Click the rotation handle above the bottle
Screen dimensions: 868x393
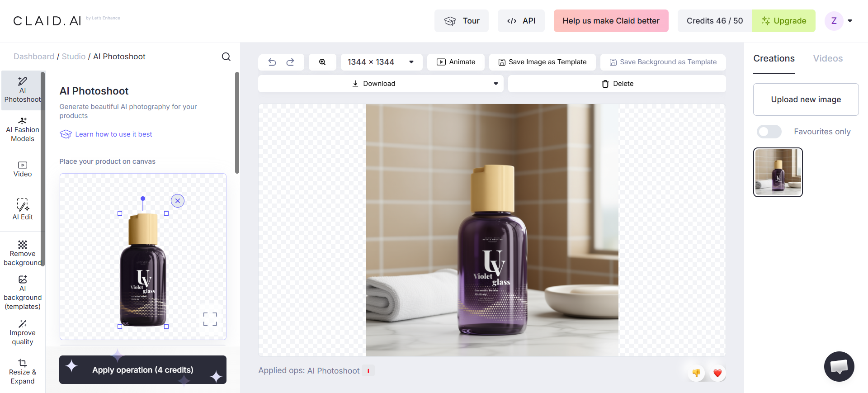(x=143, y=199)
